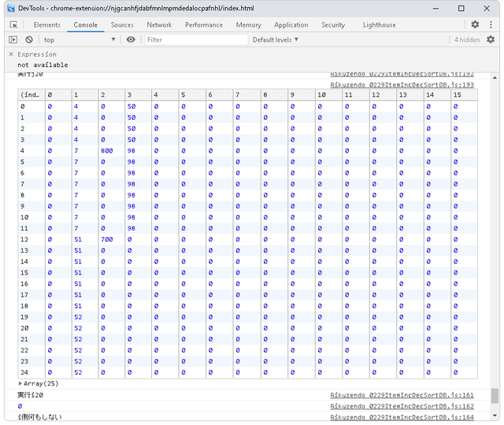Switch to the Network tab
Image resolution: width=504 pixels, height=425 pixels.
(x=159, y=24)
